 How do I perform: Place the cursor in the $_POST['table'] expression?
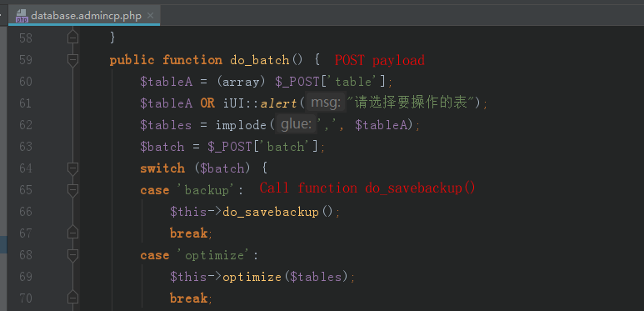331,82
